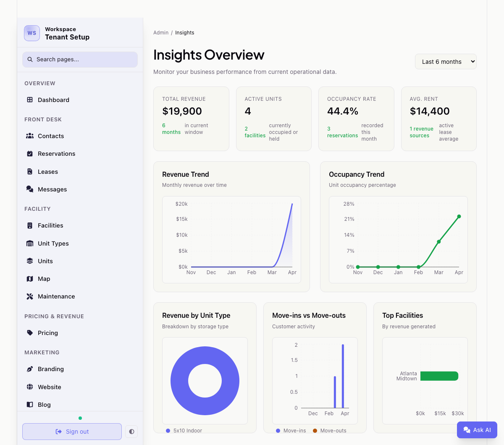Image resolution: width=504 pixels, height=445 pixels.
Task: Click the Tenant Setup workspace name
Action: pyautogui.click(x=67, y=37)
